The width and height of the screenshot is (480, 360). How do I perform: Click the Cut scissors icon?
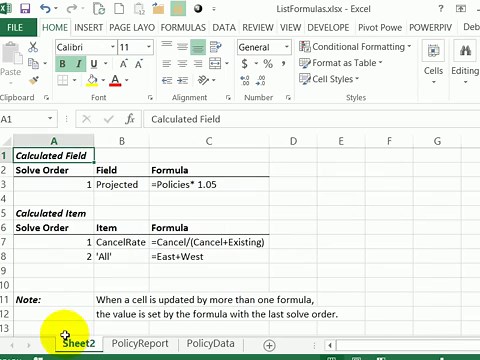(x=33, y=47)
